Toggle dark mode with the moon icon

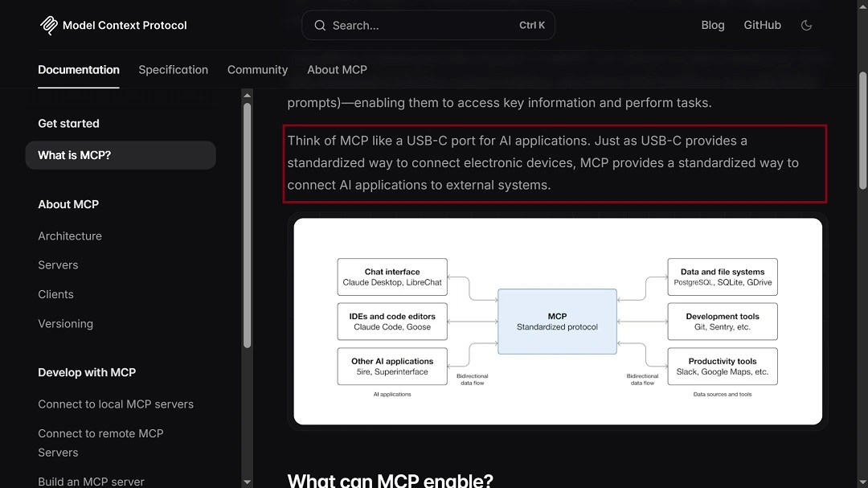(x=806, y=25)
